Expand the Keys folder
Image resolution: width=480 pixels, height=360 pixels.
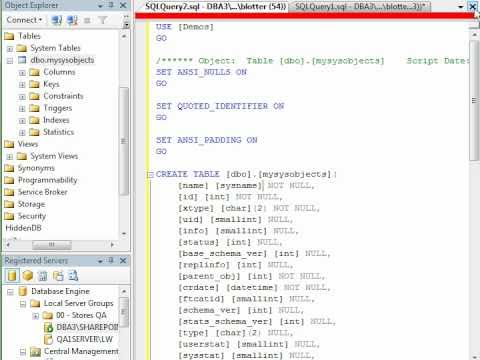[x=22, y=85]
